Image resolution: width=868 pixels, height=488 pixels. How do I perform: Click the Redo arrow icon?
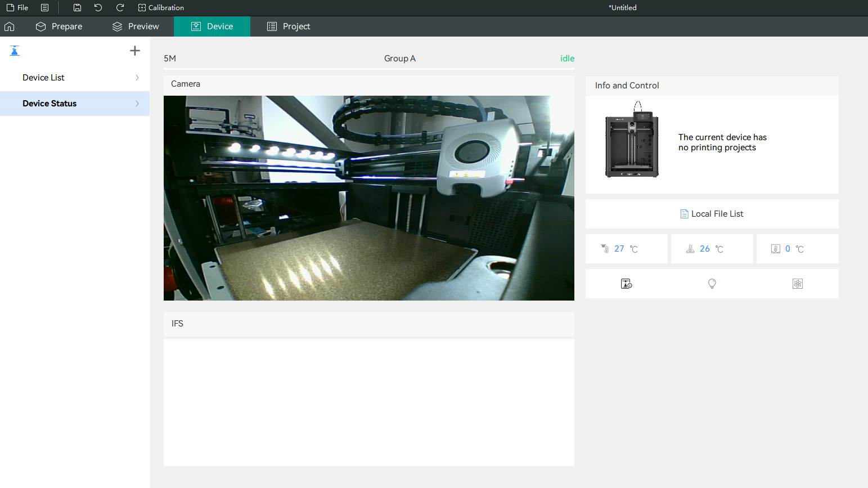(120, 8)
